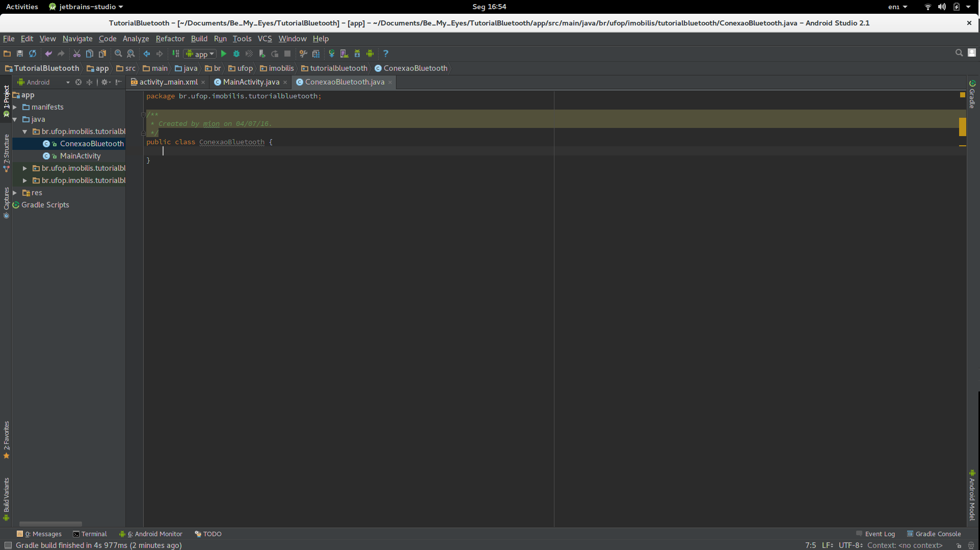Image resolution: width=980 pixels, height=550 pixels.
Task: Select Gradle Scripts in project tree
Action: (x=45, y=205)
